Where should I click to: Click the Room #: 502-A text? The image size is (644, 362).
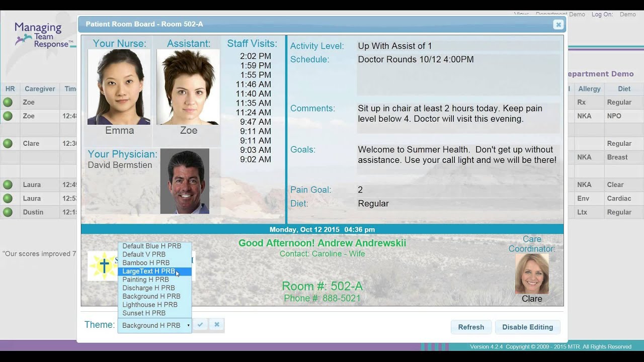tap(322, 286)
